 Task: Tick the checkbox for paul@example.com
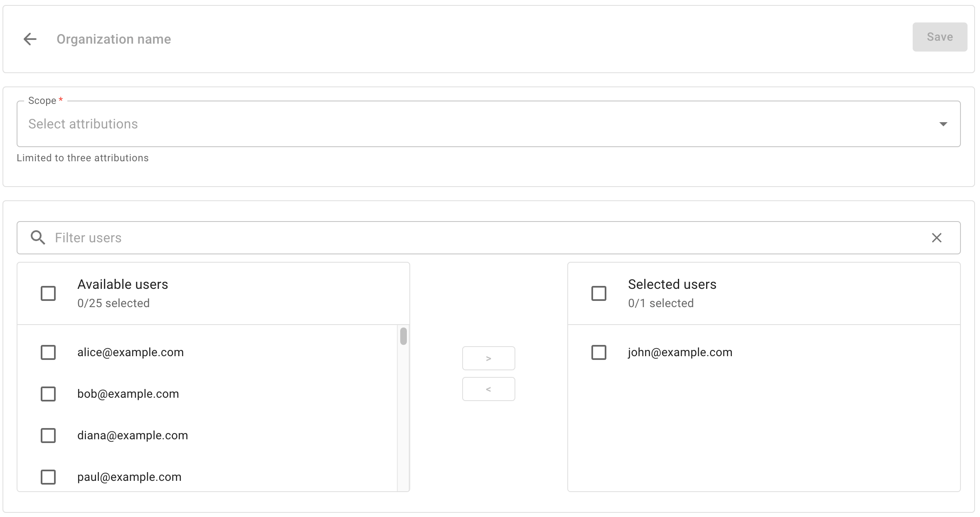(48, 477)
